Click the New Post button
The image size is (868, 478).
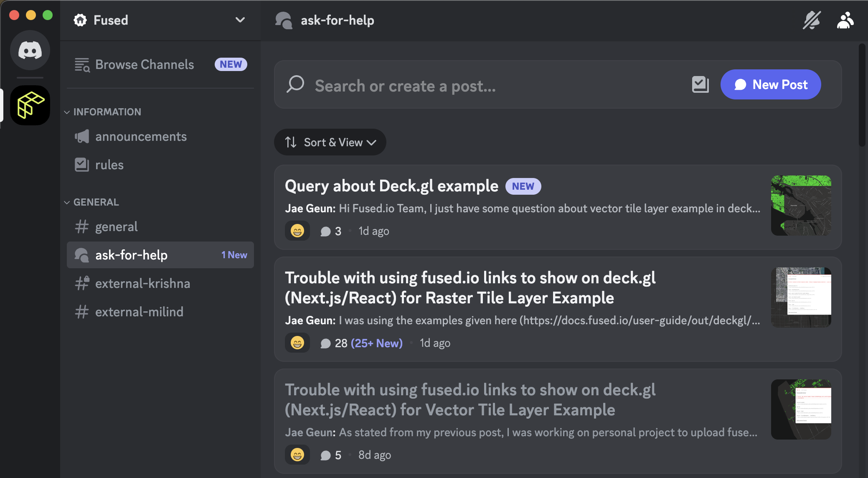[770, 84]
